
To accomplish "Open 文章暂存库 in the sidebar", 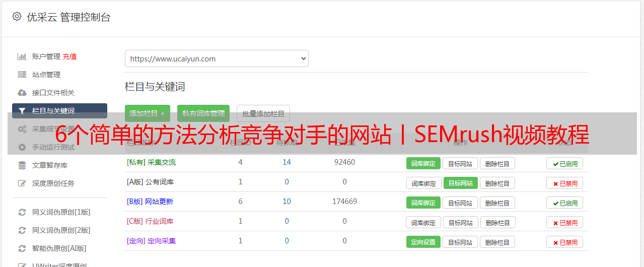I will pos(50,165).
